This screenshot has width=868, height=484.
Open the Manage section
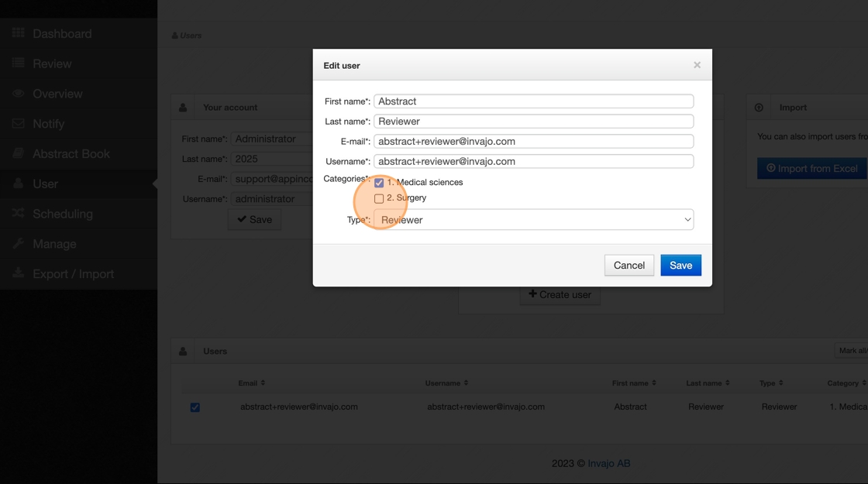(78, 244)
